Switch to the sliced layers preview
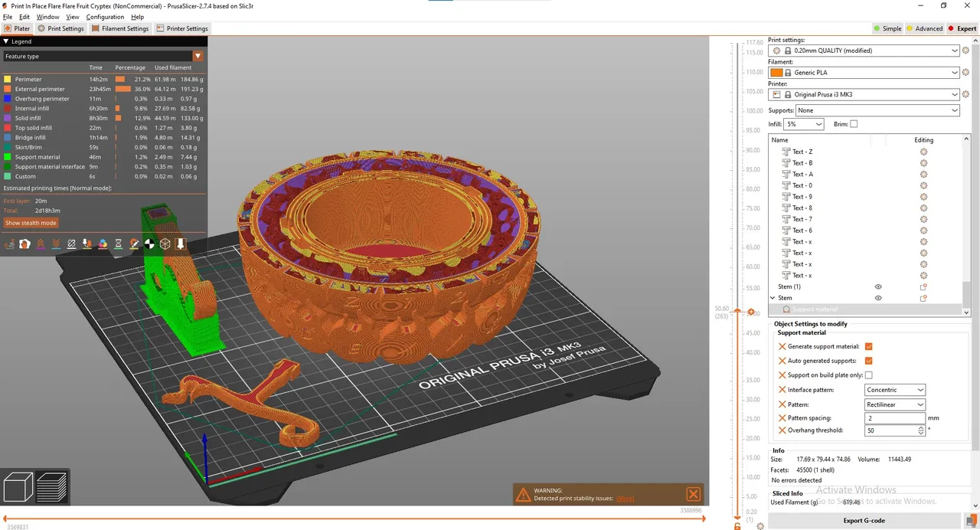Image resolution: width=980 pixels, height=530 pixels. click(x=52, y=487)
